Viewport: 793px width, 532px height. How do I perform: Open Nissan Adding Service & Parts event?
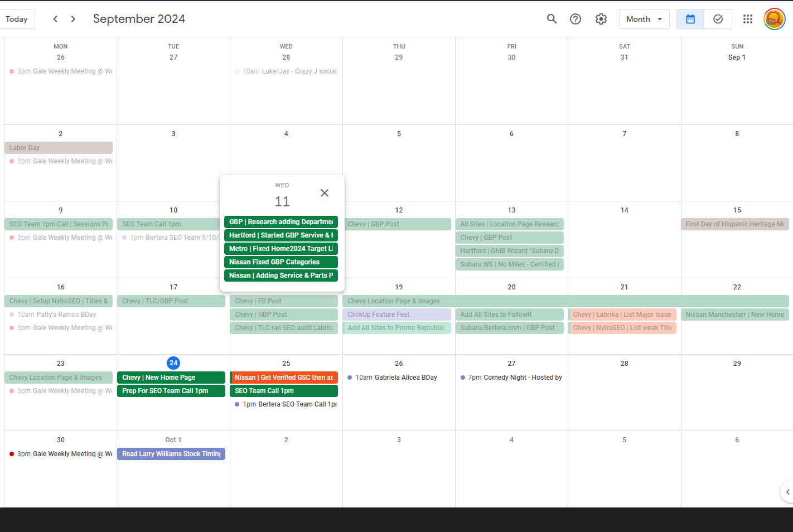[x=281, y=275]
